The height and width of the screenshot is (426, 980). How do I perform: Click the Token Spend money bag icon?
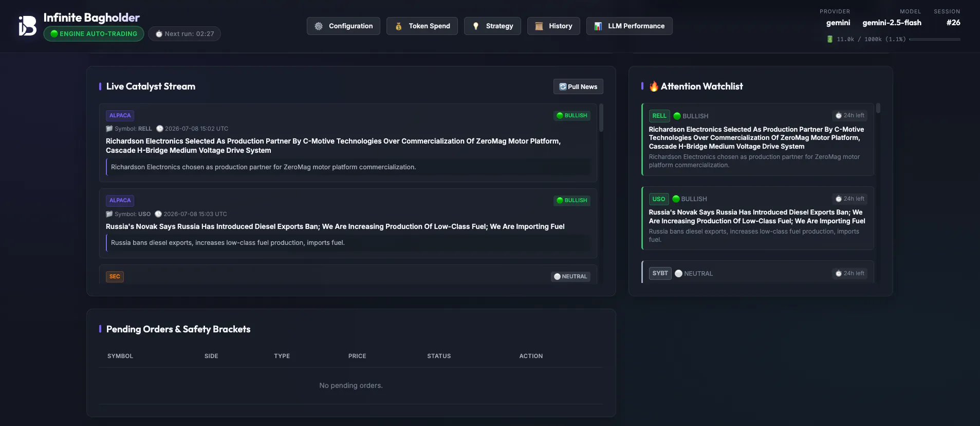(x=398, y=26)
